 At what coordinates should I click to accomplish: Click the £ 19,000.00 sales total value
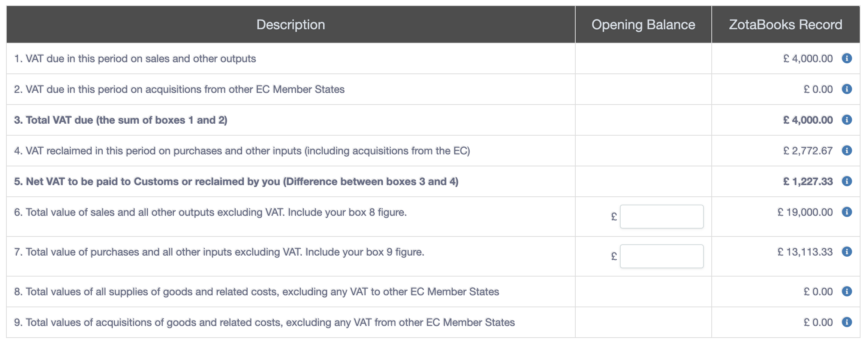pyautogui.click(x=805, y=212)
